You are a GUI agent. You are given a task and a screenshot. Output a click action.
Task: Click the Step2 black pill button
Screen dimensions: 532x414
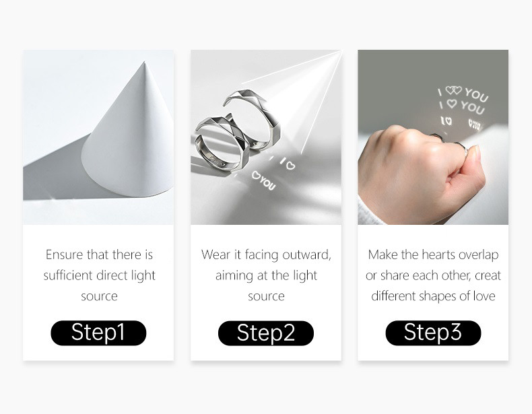click(x=265, y=333)
